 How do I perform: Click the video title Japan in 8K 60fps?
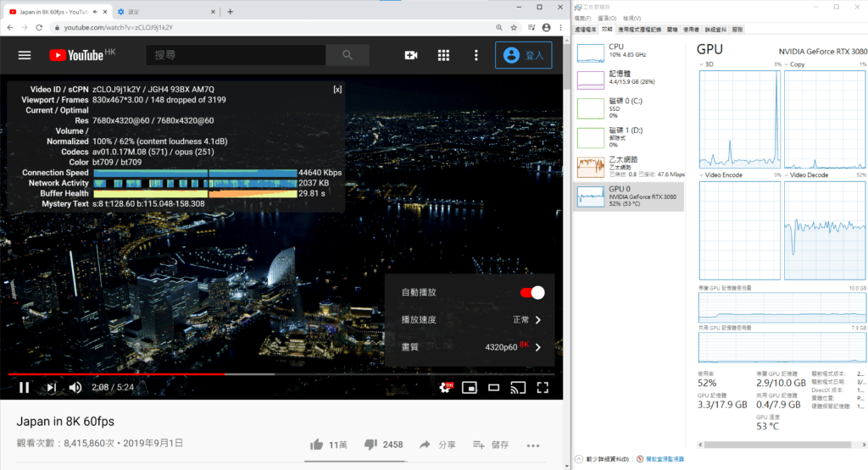pos(65,422)
